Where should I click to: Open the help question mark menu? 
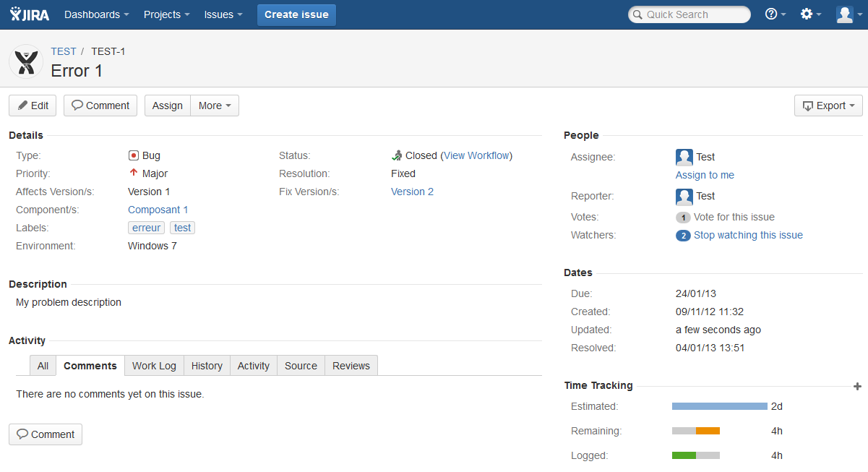(x=775, y=14)
